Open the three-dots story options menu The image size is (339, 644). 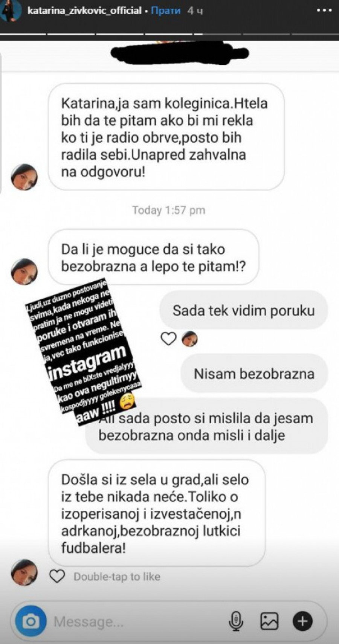tap(324, 11)
